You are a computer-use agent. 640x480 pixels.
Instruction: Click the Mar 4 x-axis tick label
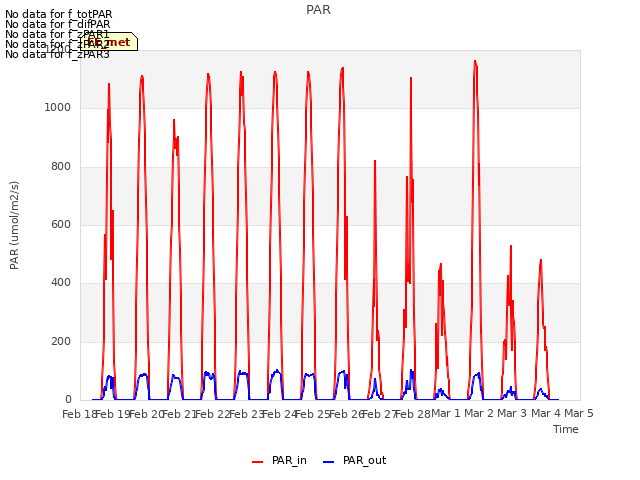[x=546, y=413]
